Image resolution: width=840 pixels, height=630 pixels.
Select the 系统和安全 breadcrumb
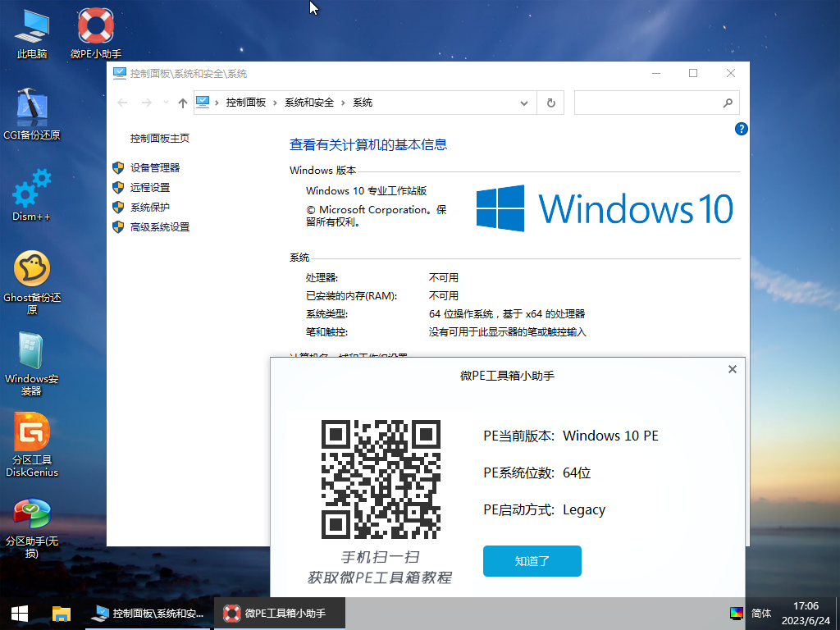point(309,103)
